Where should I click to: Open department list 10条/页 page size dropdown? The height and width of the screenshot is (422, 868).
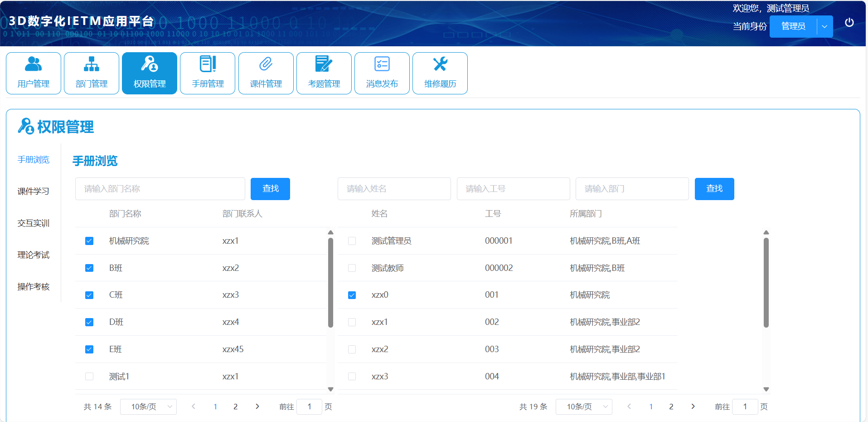pos(148,407)
